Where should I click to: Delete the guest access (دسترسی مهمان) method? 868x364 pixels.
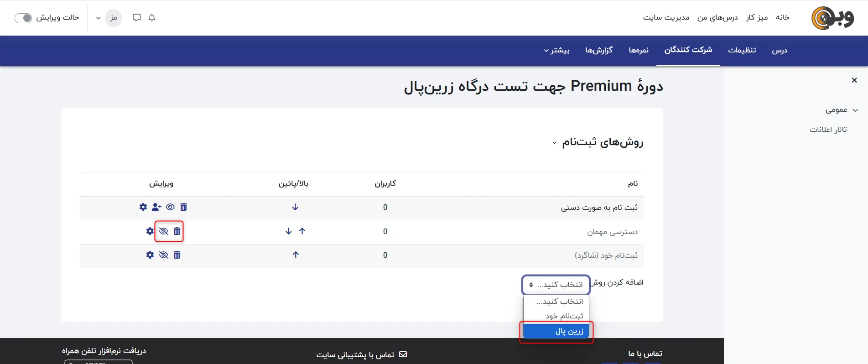(x=177, y=231)
